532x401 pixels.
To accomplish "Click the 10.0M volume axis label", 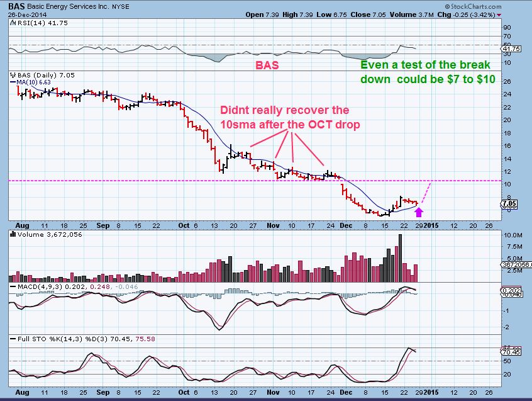I will pos(513,235).
